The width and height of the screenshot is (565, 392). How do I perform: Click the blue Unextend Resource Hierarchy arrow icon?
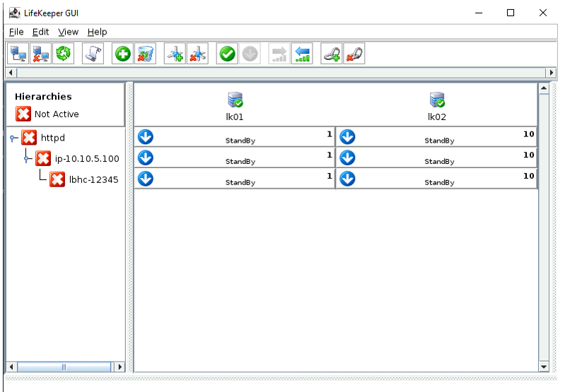click(302, 54)
